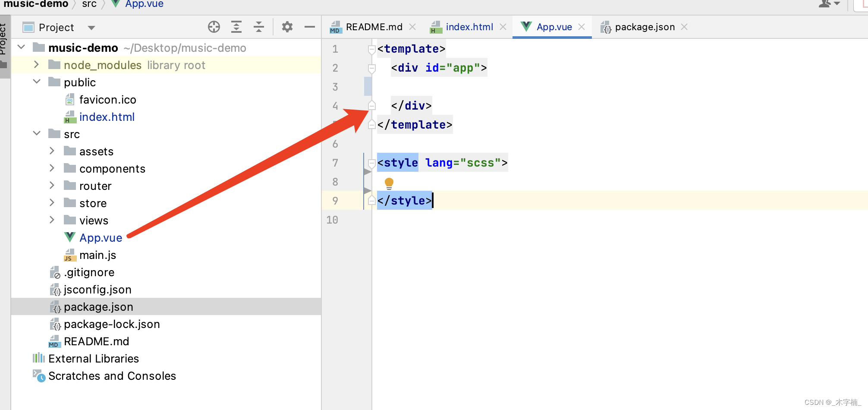Select package.json in the project tree
This screenshot has height=410, width=868.
(98, 307)
